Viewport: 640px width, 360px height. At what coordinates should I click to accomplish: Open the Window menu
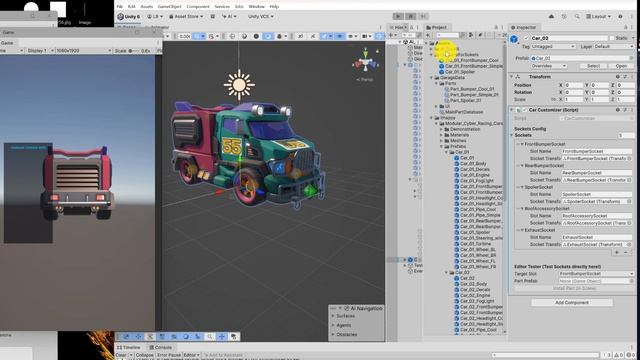pos(256,7)
